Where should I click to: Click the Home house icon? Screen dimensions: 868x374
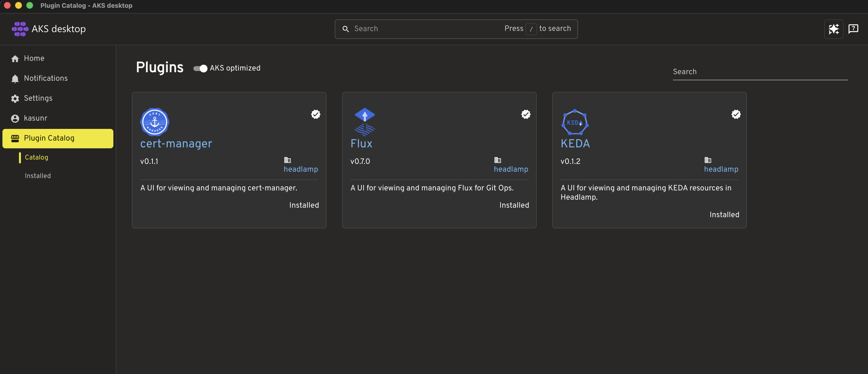[x=15, y=59]
